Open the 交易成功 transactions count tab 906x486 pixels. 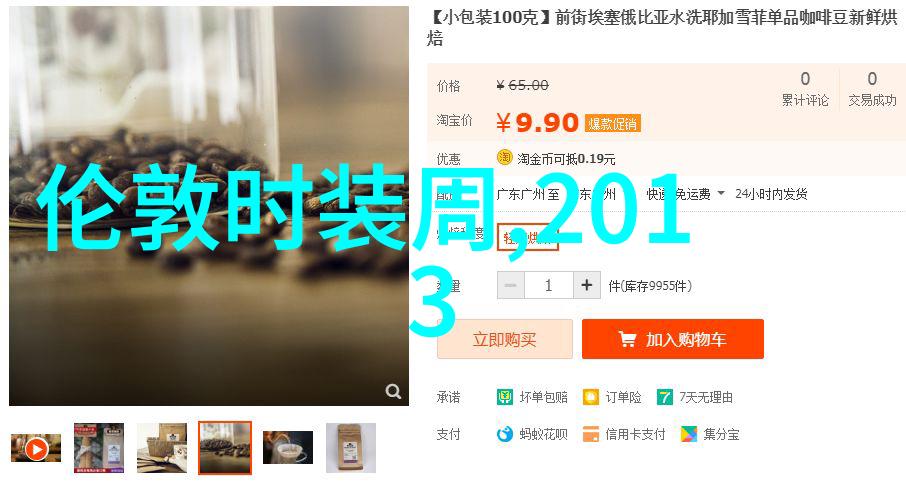[x=872, y=88]
